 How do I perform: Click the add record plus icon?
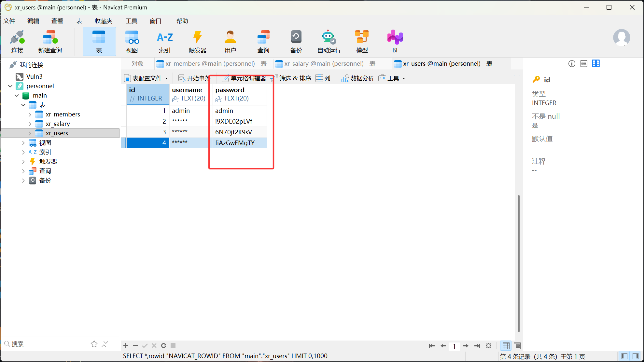point(126,345)
